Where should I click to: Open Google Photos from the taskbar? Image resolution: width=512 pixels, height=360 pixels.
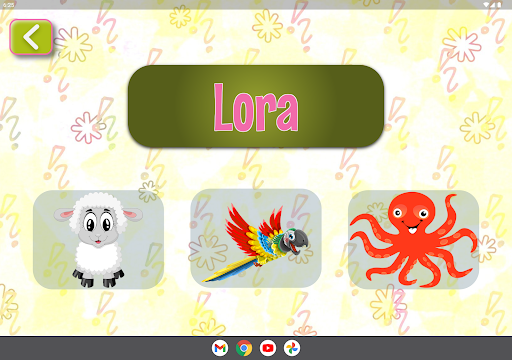[x=292, y=348]
